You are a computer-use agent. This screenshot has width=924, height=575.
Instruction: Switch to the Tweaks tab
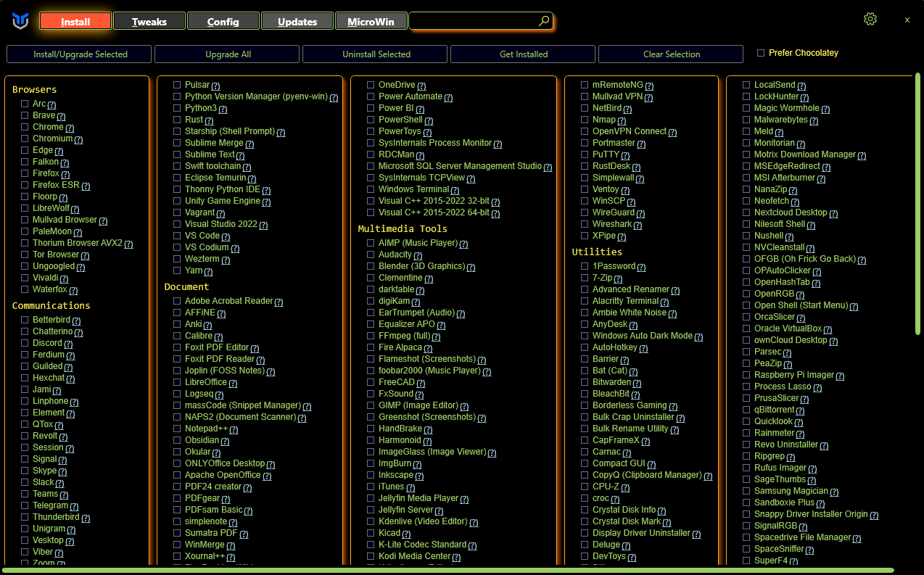pyautogui.click(x=149, y=21)
